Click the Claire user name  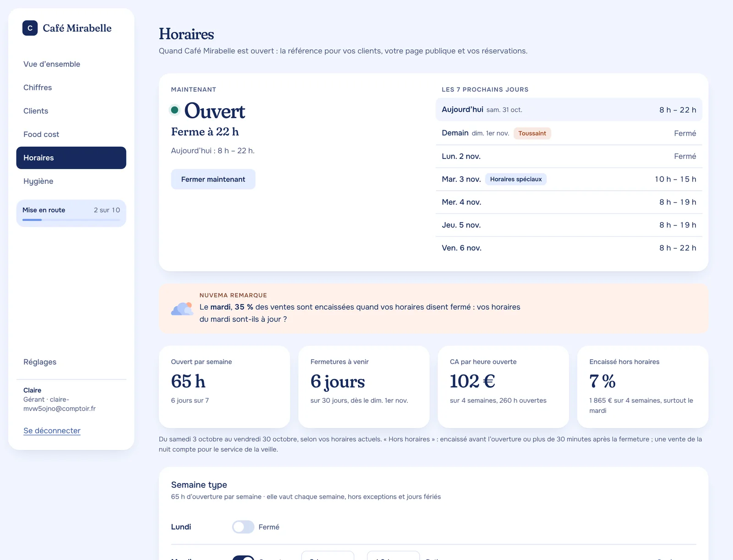point(32,390)
